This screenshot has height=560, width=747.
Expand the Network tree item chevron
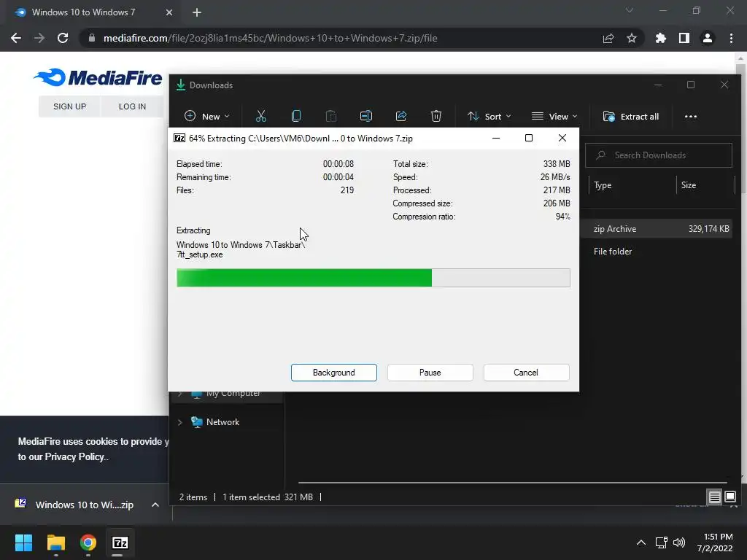pos(180,422)
